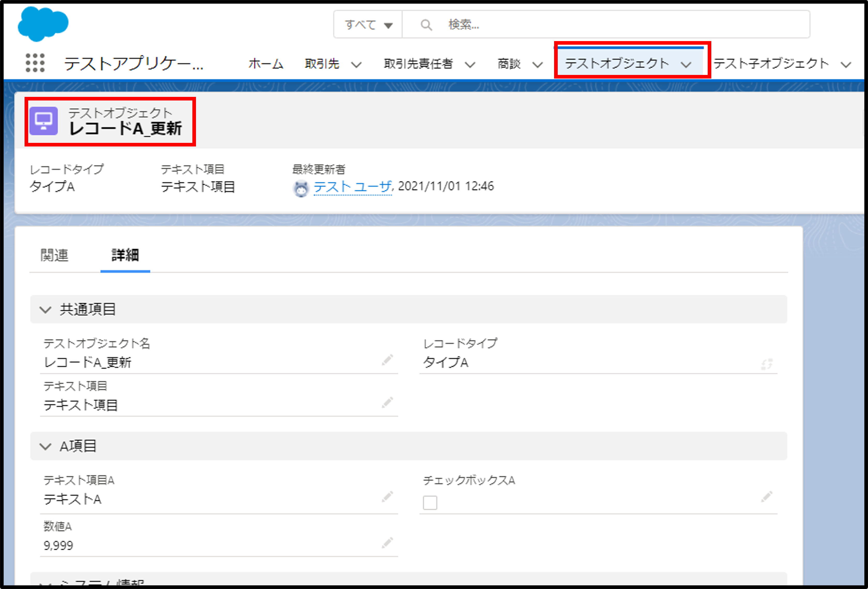This screenshot has width=868, height=589.
Task: Click pencil icon for 数値A field
Action: tap(387, 543)
